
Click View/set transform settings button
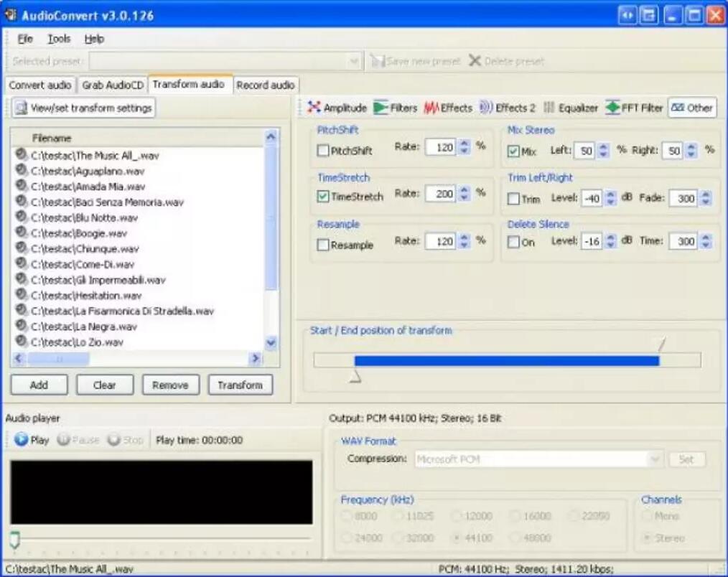tap(83, 108)
